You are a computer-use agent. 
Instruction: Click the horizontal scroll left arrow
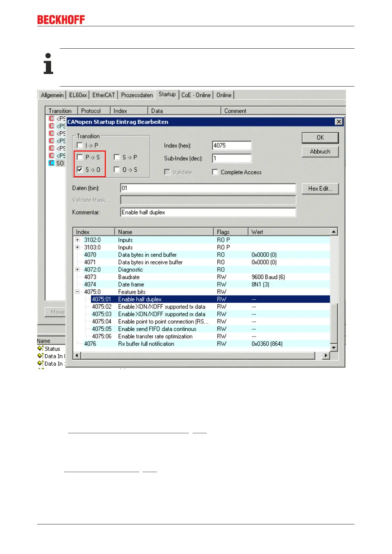(x=77, y=355)
